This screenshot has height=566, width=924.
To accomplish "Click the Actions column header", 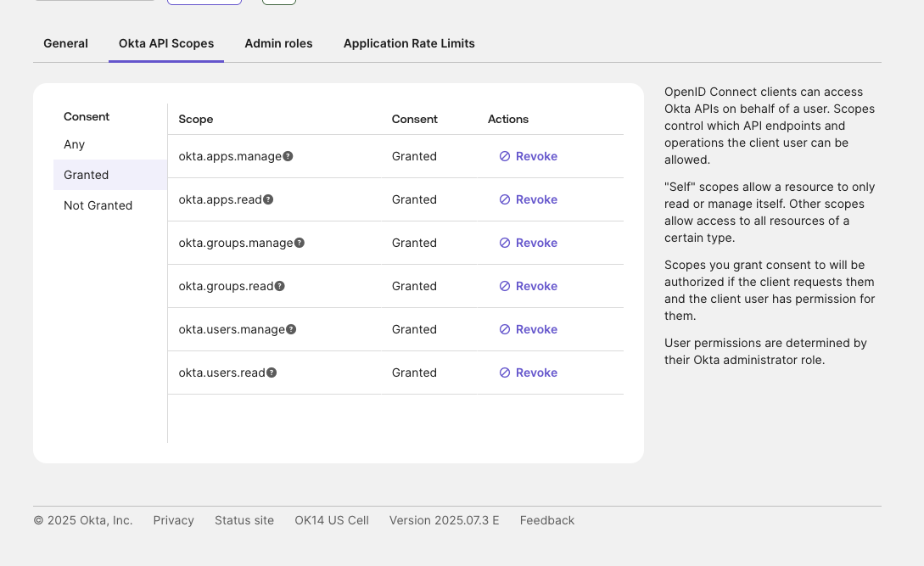I will tap(508, 119).
